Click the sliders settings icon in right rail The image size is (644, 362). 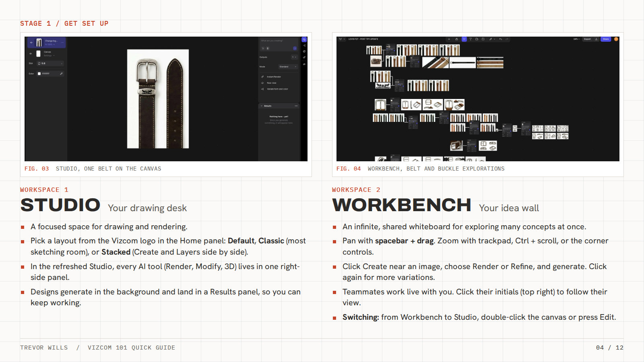click(304, 64)
